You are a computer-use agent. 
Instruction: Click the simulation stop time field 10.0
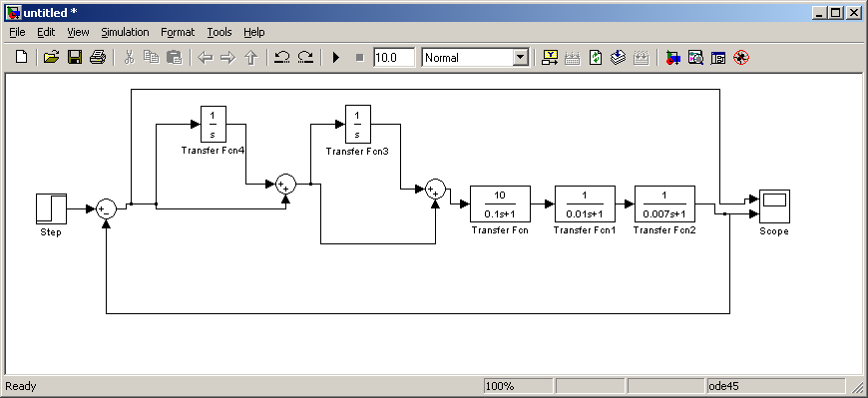(x=393, y=58)
